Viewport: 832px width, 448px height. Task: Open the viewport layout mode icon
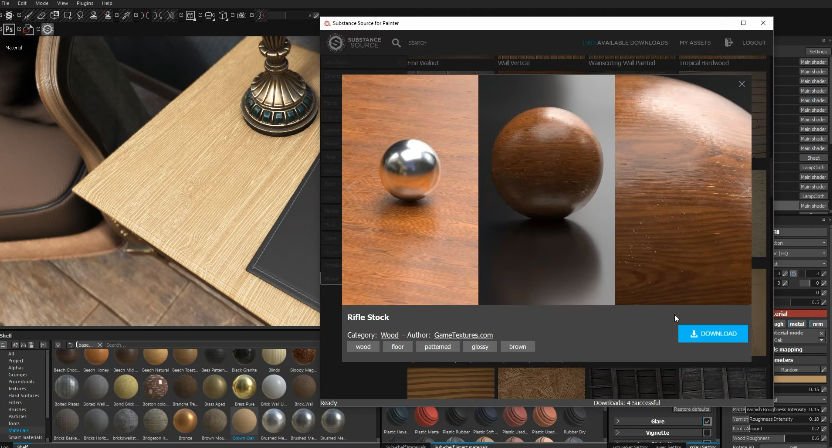pyautogui.click(x=190, y=15)
